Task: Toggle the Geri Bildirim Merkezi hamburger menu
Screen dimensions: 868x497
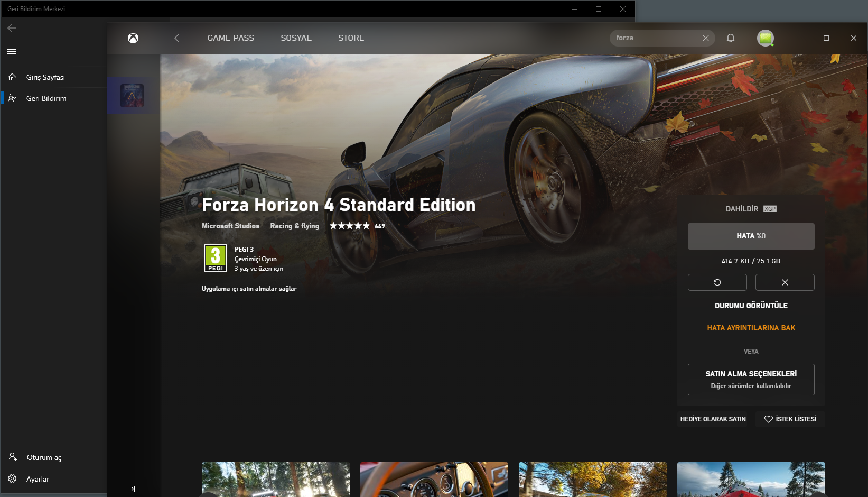Action: pyautogui.click(x=12, y=51)
